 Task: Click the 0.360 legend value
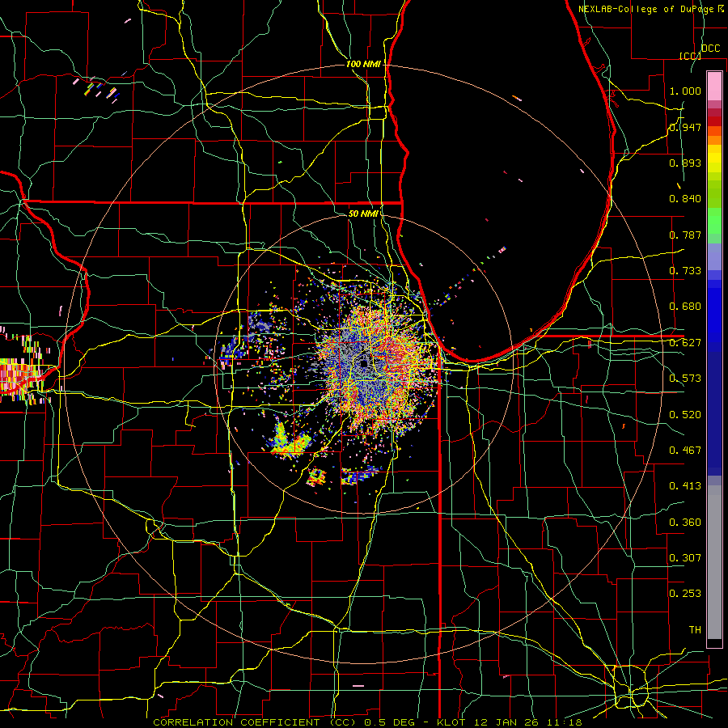(685, 523)
